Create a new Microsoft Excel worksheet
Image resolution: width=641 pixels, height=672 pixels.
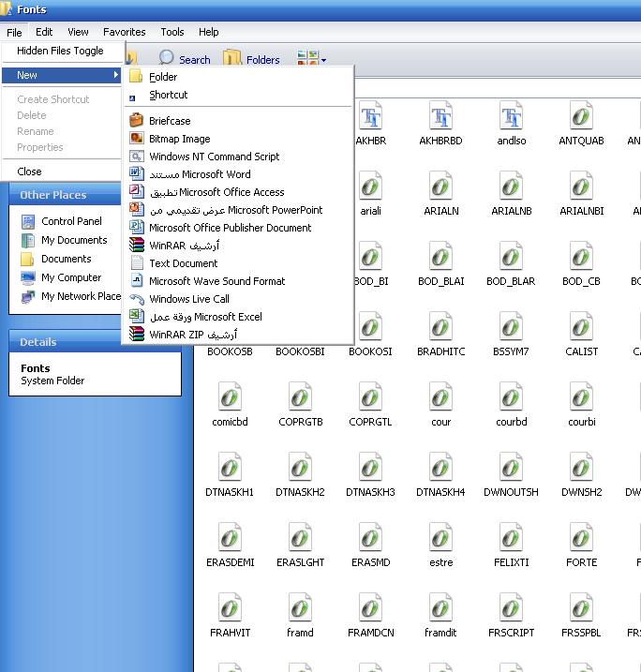238,317
